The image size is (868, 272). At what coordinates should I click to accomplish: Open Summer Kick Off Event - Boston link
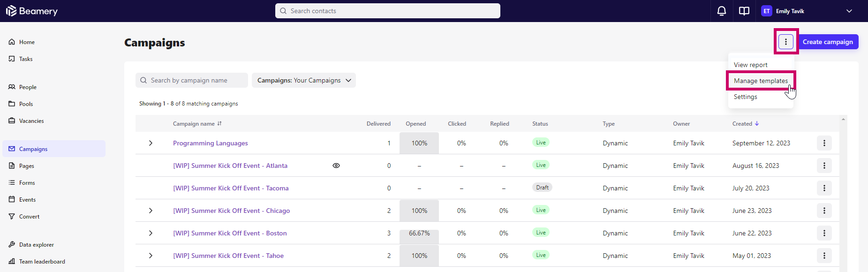pyautogui.click(x=230, y=233)
